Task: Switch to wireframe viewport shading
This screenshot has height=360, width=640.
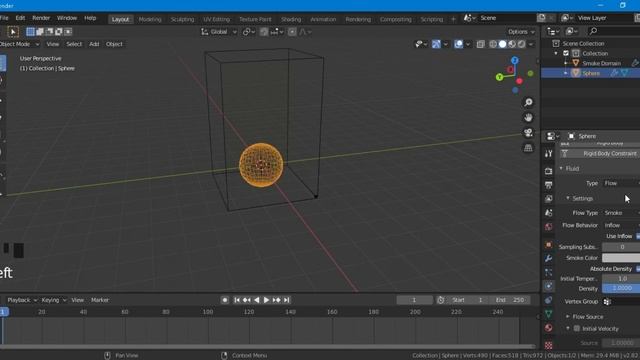Action: click(x=493, y=44)
